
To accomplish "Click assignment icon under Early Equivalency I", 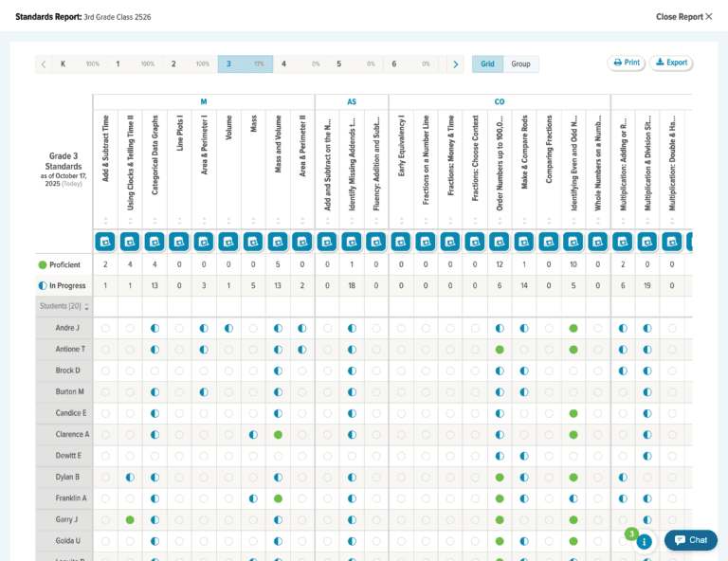I will point(401,242).
